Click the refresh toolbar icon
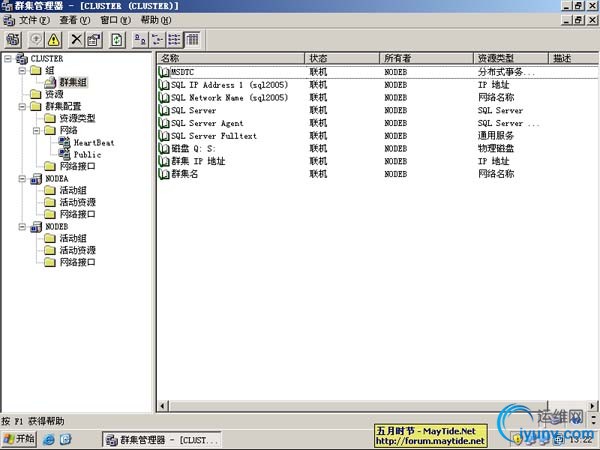 pyautogui.click(x=117, y=39)
